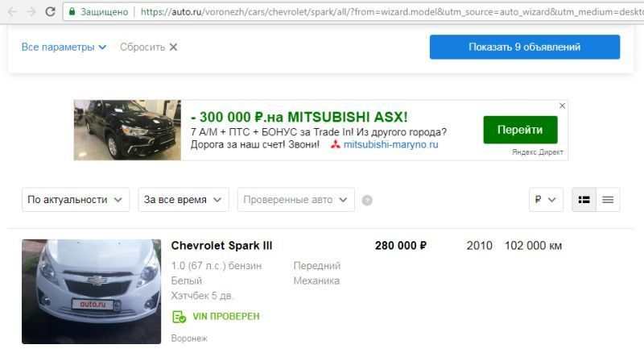Go back with browser back arrow
The image size is (644, 353).
pos(12,11)
